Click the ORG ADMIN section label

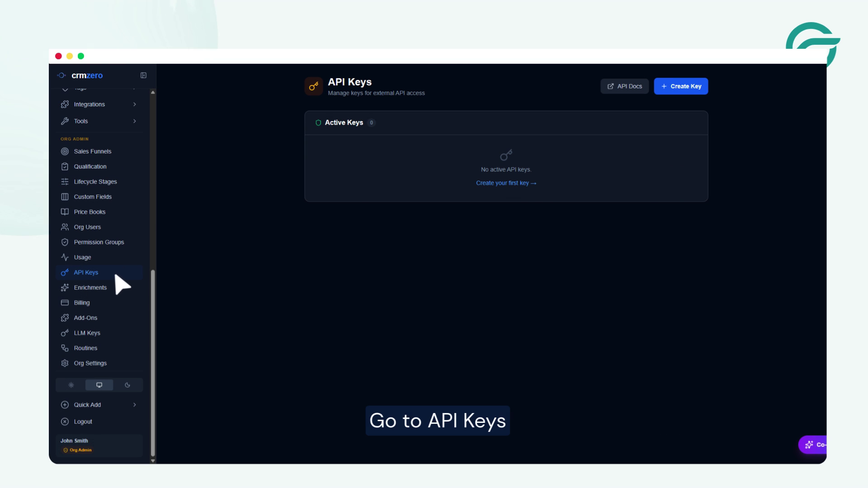click(75, 139)
